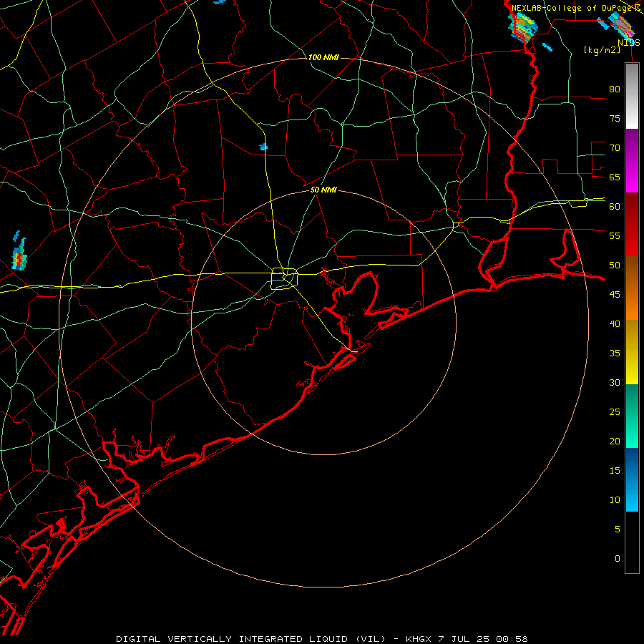Click the orange segment of the color bar
The image size is (644, 644).
coord(632,288)
